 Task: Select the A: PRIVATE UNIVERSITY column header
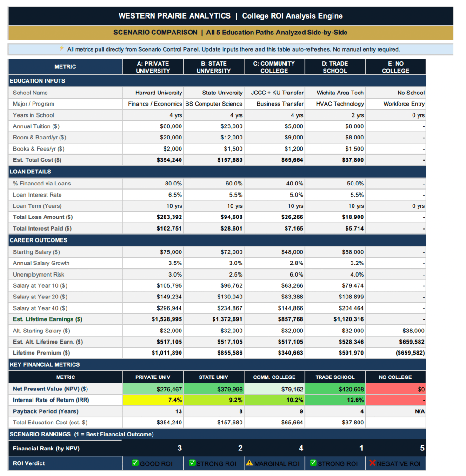click(x=153, y=67)
